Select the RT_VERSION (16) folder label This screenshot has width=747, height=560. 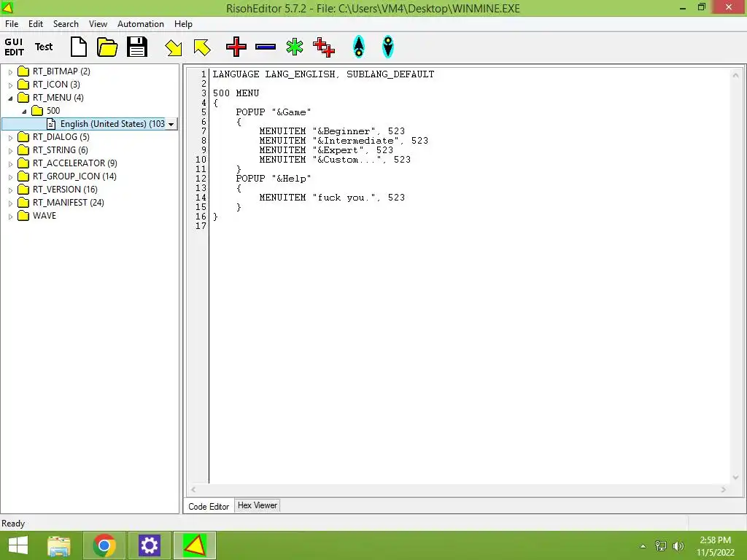(x=65, y=189)
